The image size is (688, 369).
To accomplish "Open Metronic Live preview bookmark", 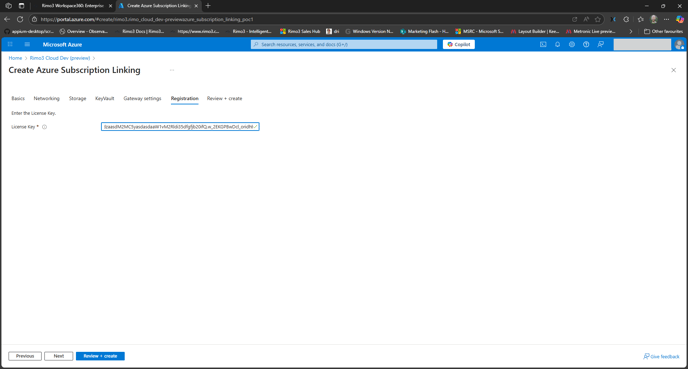I will coord(591,32).
